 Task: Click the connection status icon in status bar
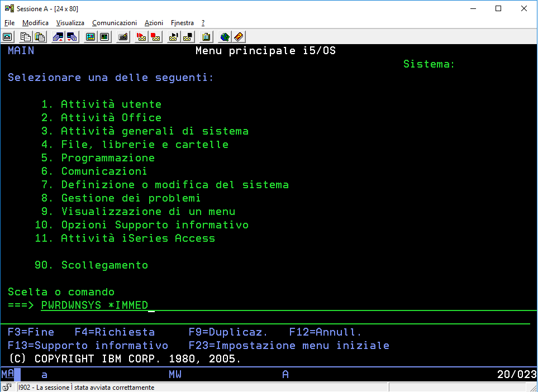(7, 388)
